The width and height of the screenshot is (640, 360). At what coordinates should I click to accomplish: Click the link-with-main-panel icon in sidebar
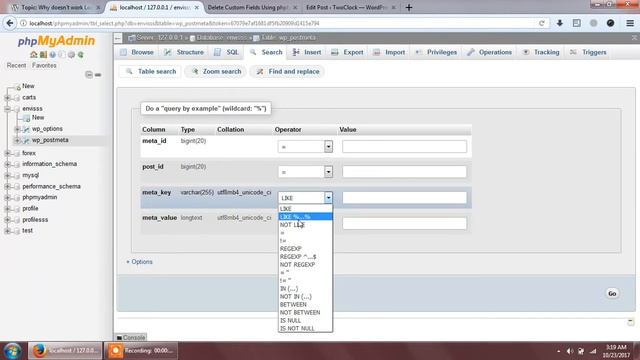click(x=98, y=75)
